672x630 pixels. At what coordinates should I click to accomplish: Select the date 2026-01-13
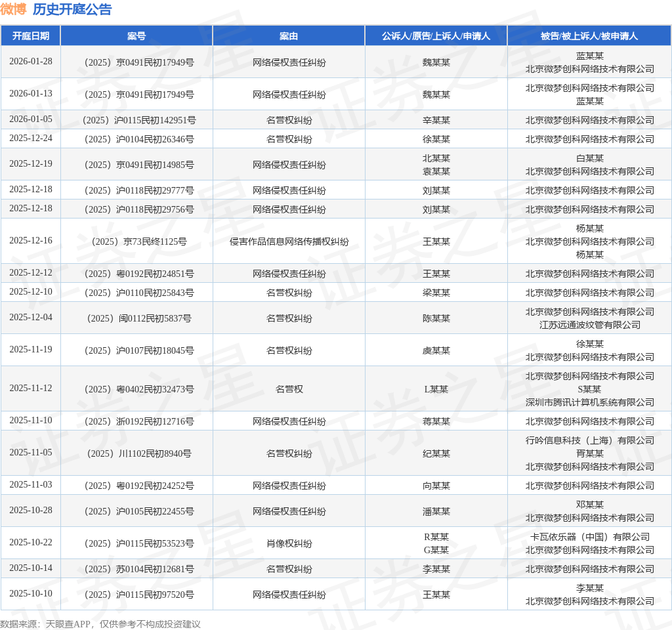tap(31, 93)
